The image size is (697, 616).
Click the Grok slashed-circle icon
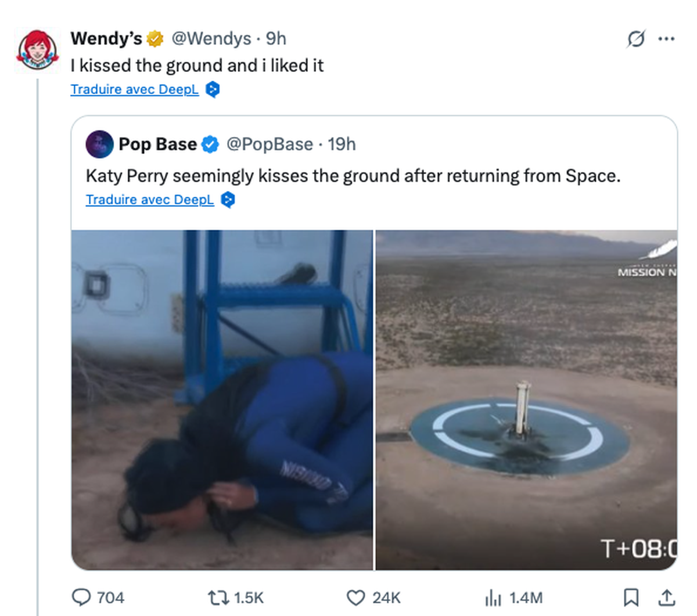click(x=635, y=39)
